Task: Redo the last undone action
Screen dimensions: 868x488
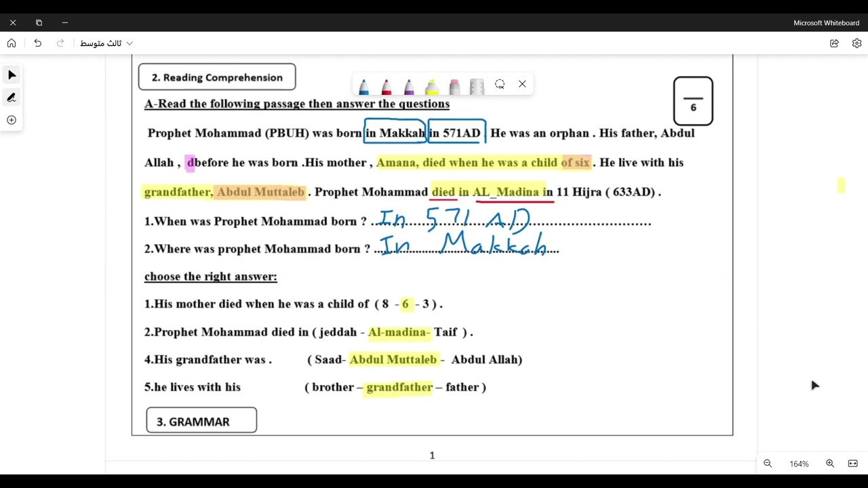Action: click(x=60, y=43)
